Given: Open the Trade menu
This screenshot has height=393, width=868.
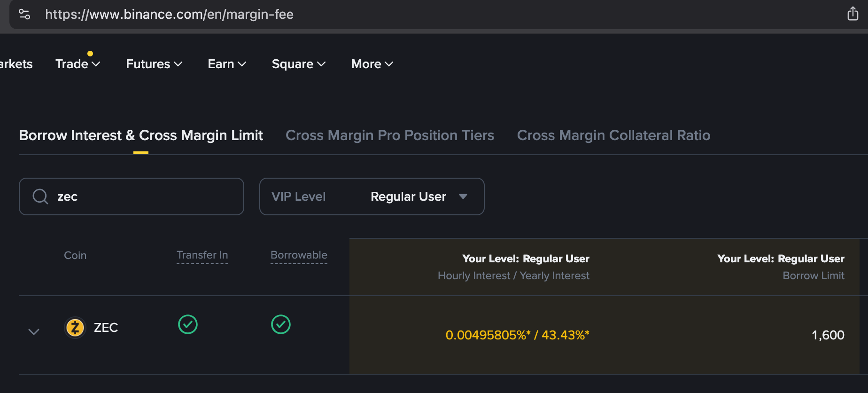Looking at the screenshot, I should [77, 64].
